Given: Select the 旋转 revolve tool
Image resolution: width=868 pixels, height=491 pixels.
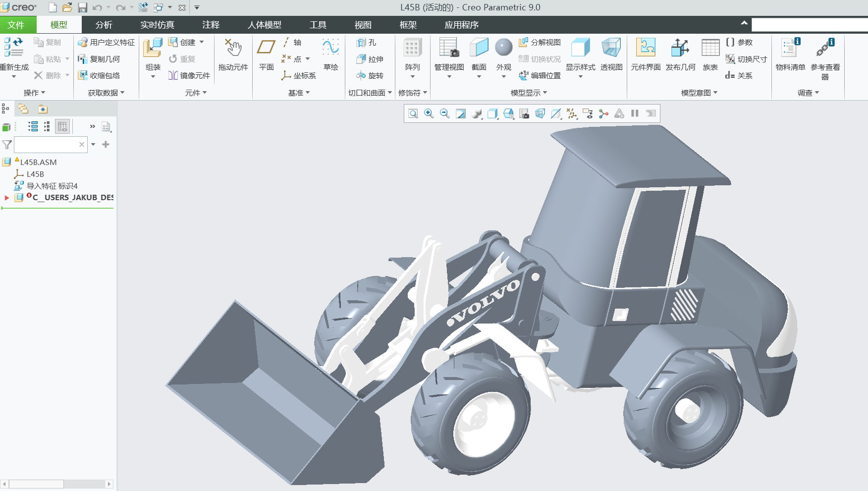Looking at the screenshot, I should [370, 75].
